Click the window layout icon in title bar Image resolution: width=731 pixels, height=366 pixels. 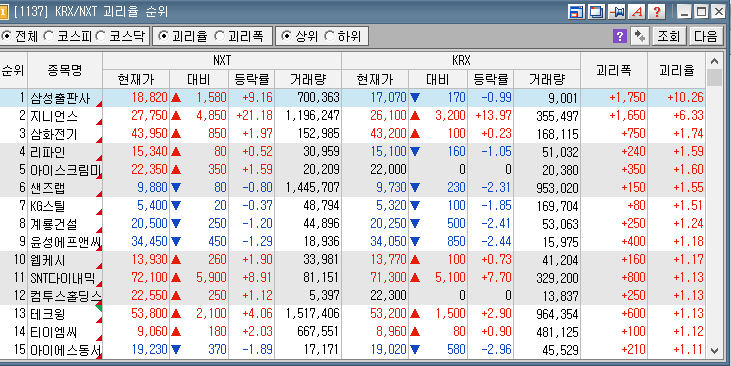pos(576,12)
